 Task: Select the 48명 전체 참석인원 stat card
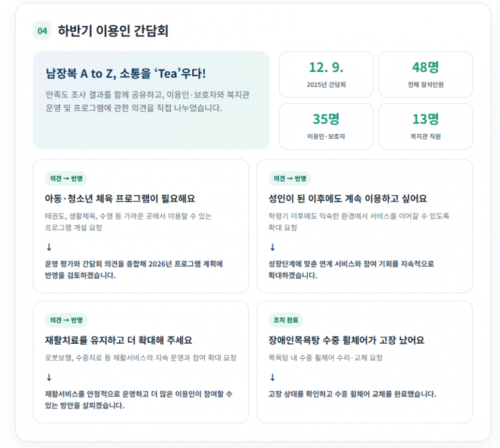point(426,75)
